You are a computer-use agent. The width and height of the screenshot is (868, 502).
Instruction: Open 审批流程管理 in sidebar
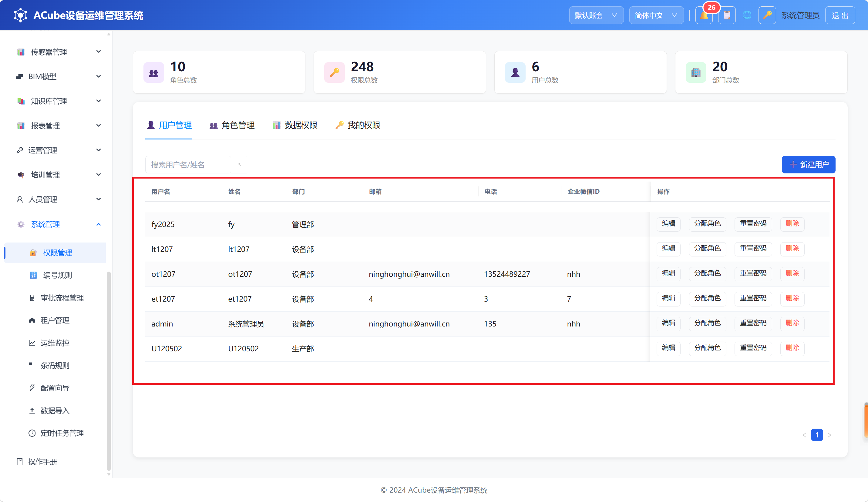55,297
